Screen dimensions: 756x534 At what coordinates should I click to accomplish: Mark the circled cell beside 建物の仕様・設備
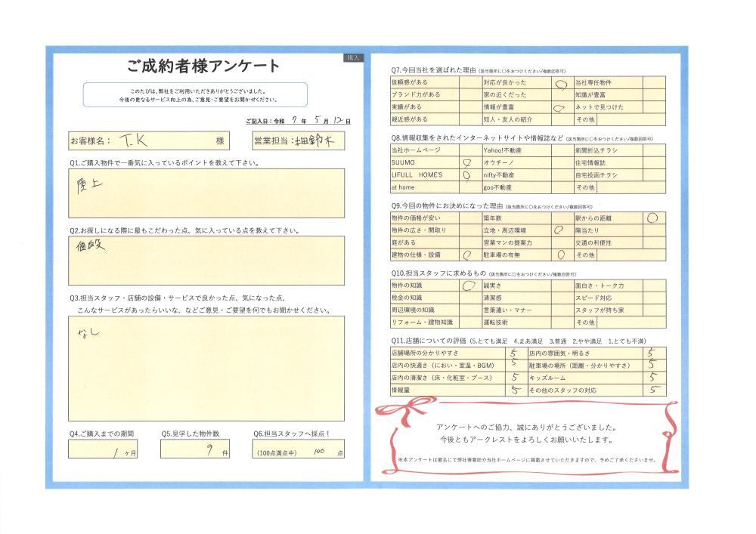470,255
